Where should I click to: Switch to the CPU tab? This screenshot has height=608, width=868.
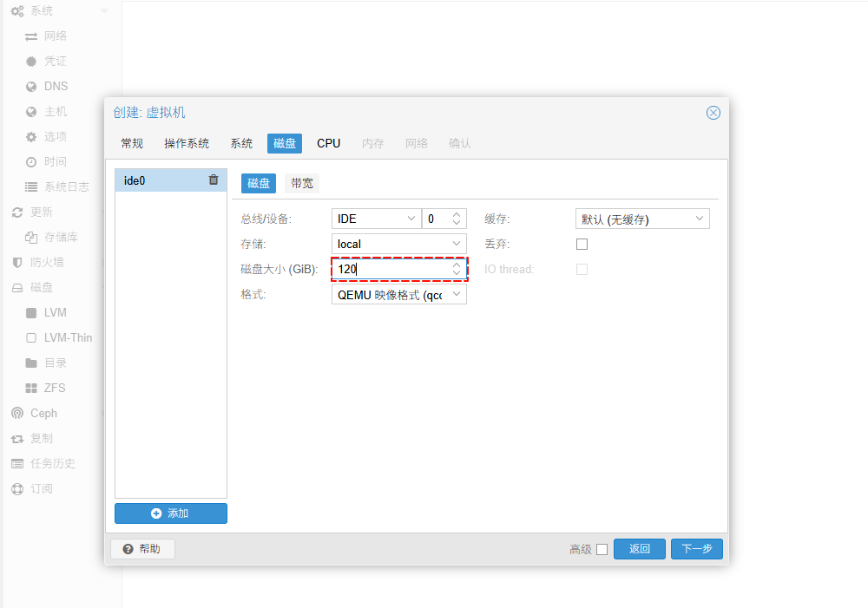pyautogui.click(x=328, y=143)
